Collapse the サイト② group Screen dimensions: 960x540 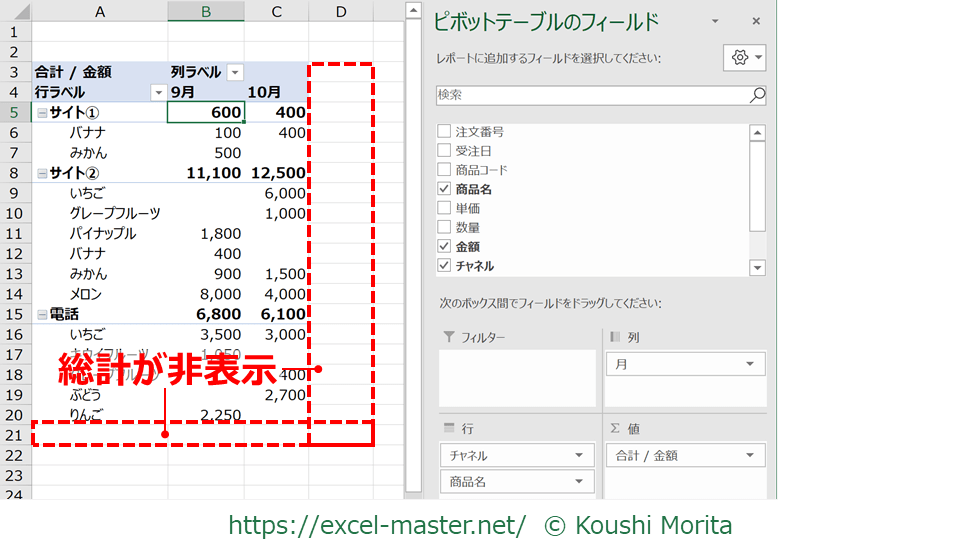[x=42, y=173]
